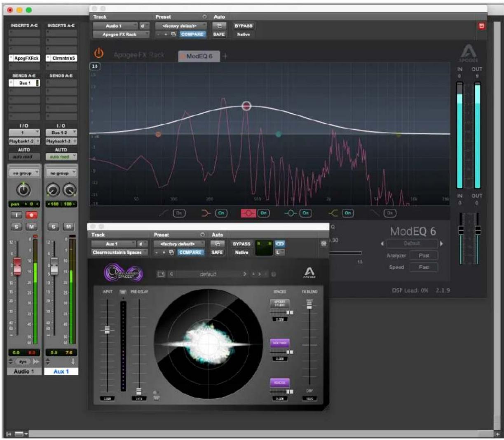
Task: Click Clrmntn'sS insert on Aux 1 track
Action: 61,59
